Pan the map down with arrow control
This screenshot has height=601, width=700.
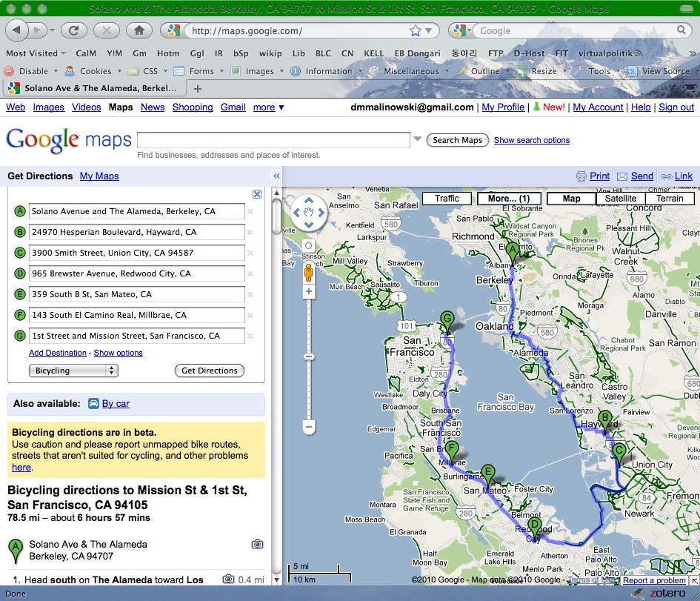pyautogui.click(x=308, y=225)
